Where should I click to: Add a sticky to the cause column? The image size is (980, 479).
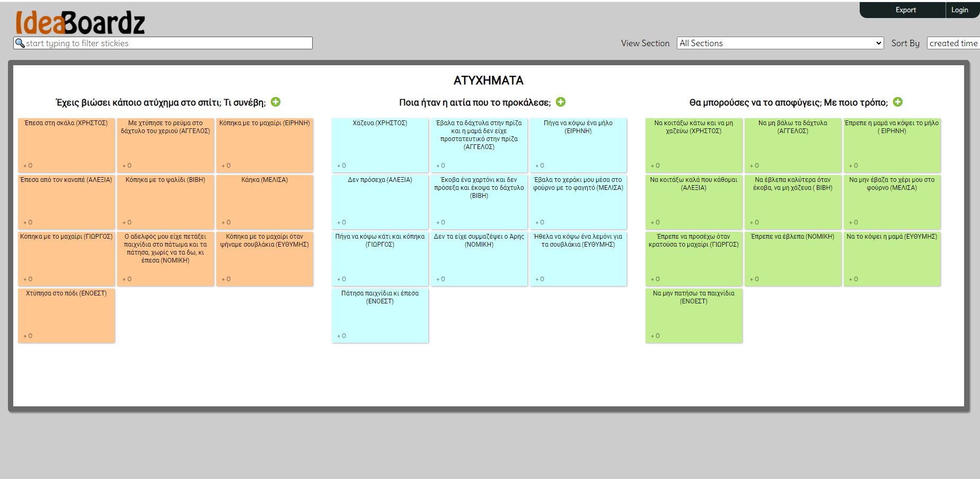561,102
